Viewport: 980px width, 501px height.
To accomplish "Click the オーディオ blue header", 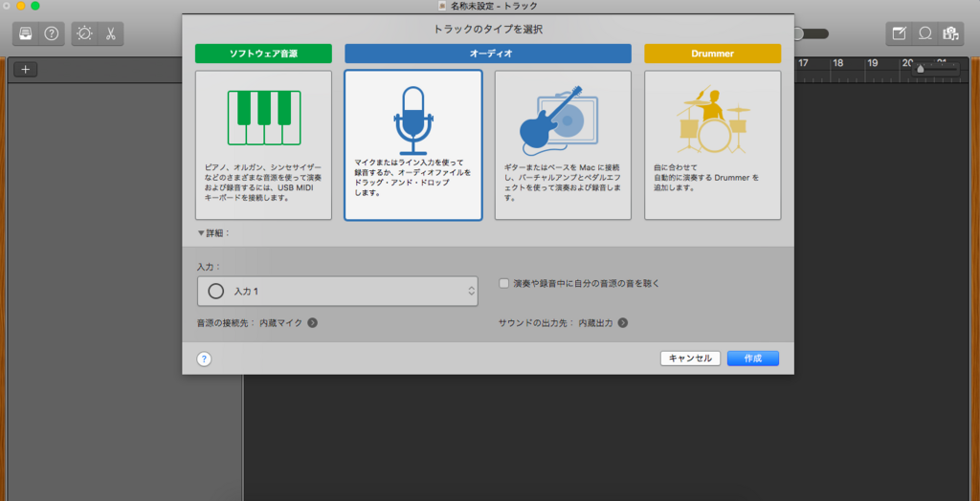I will pyautogui.click(x=488, y=54).
